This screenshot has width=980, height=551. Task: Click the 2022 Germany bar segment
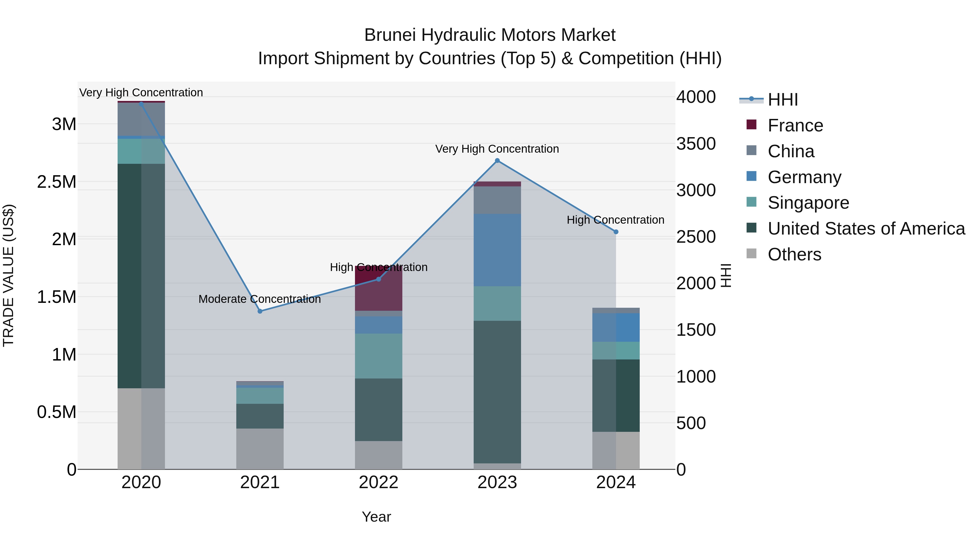tap(379, 325)
